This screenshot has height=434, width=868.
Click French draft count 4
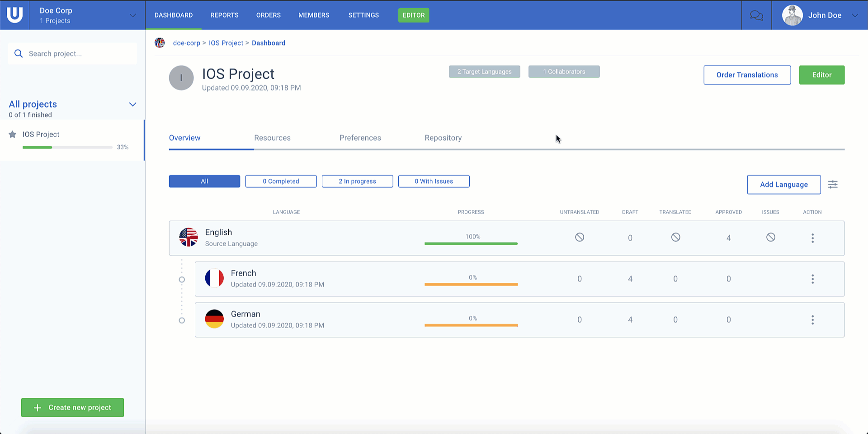click(630, 279)
